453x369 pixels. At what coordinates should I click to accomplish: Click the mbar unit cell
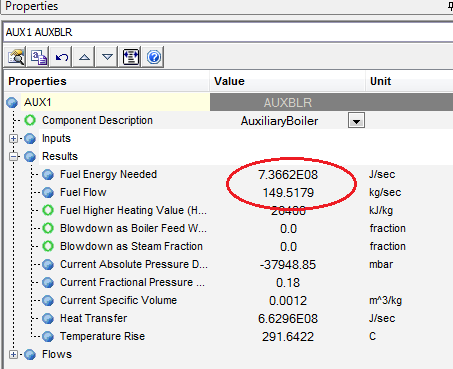click(x=381, y=264)
